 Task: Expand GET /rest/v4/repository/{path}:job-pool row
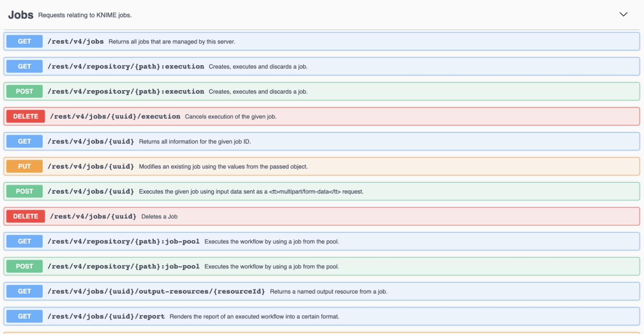pyautogui.click(x=322, y=241)
